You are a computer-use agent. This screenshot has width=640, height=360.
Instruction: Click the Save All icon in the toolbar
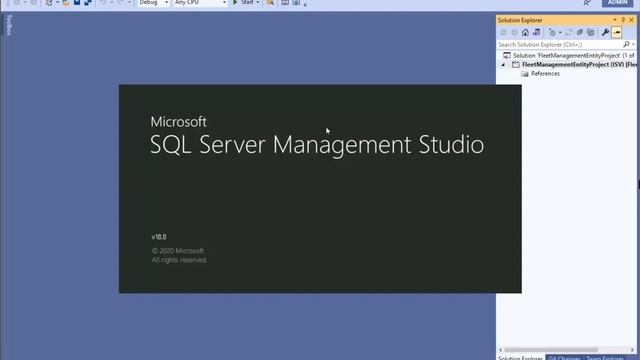click(88, 2)
